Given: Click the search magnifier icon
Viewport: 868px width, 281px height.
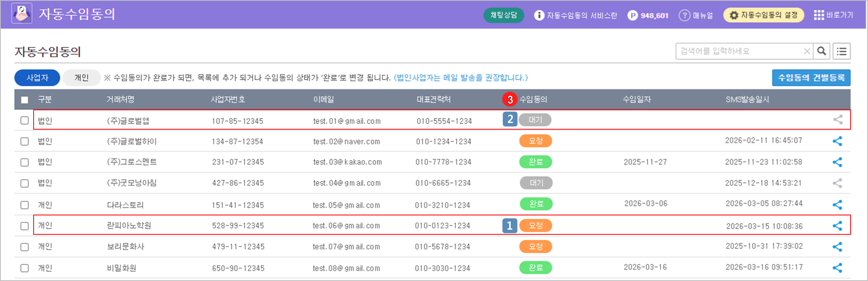Looking at the screenshot, I should pos(822,51).
